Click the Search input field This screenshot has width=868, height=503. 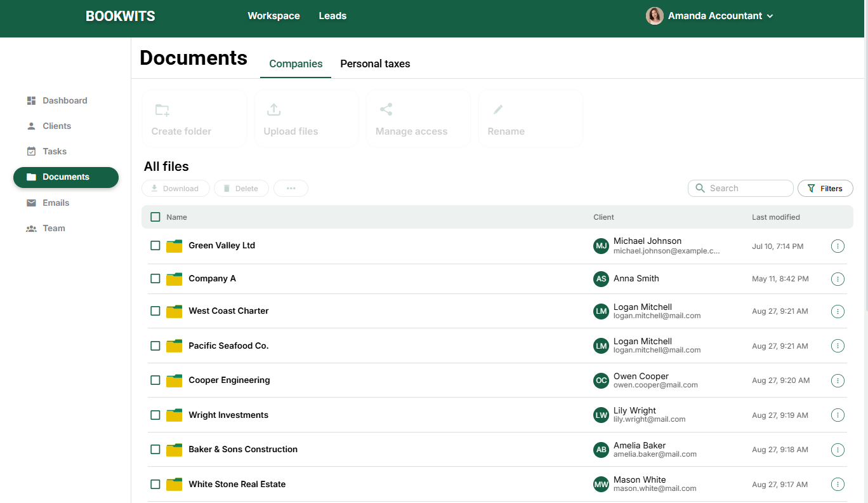click(x=740, y=188)
